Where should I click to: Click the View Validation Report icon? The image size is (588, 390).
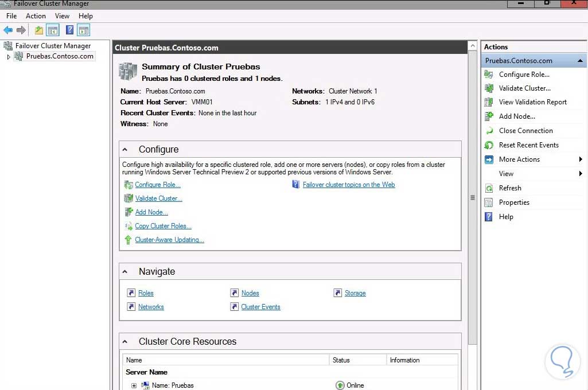pyautogui.click(x=489, y=102)
